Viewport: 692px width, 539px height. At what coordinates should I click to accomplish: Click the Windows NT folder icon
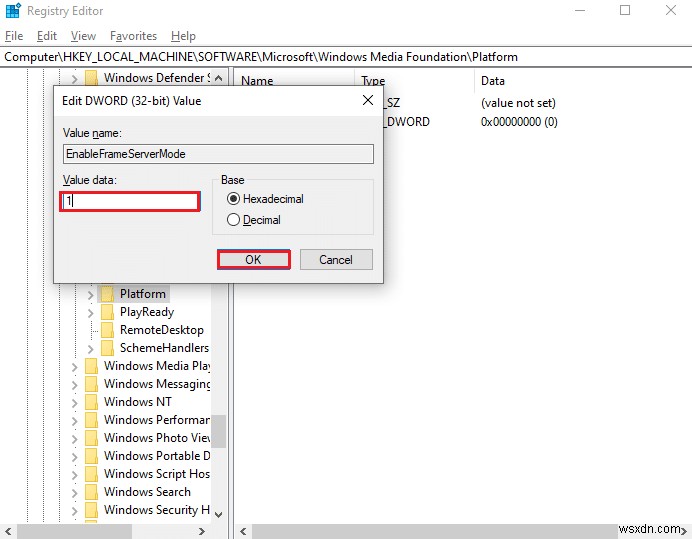(x=91, y=402)
